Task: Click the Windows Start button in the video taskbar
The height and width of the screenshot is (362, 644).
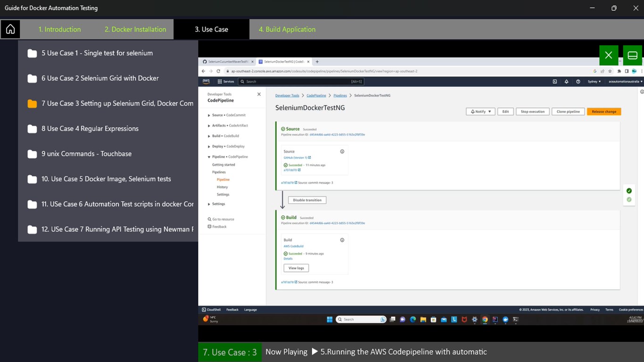Action: pyautogui.click(x=330, y=319)
